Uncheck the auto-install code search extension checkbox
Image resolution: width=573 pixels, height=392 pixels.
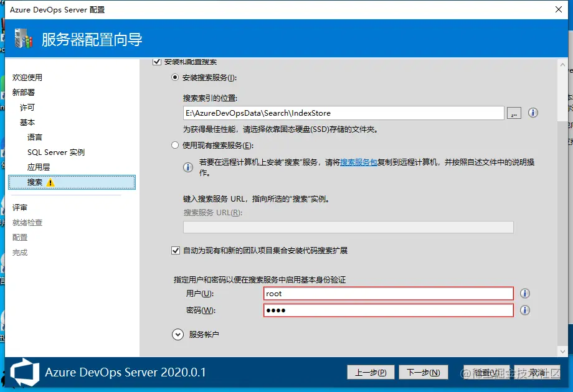(176, 250)
